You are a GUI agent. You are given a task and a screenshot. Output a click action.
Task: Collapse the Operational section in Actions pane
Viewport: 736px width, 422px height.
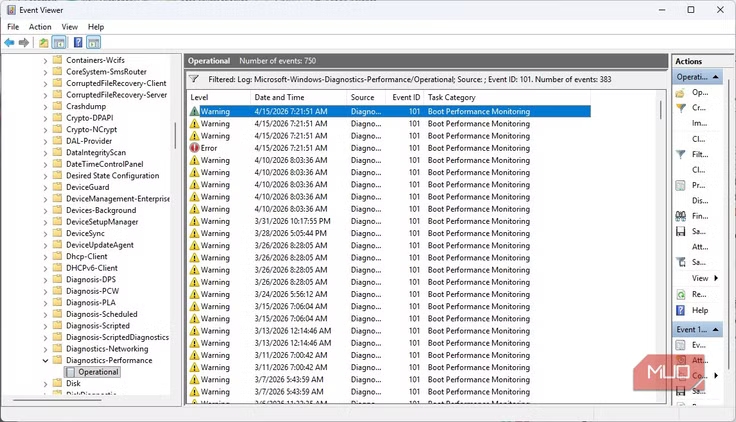click(x=716, y=77)
